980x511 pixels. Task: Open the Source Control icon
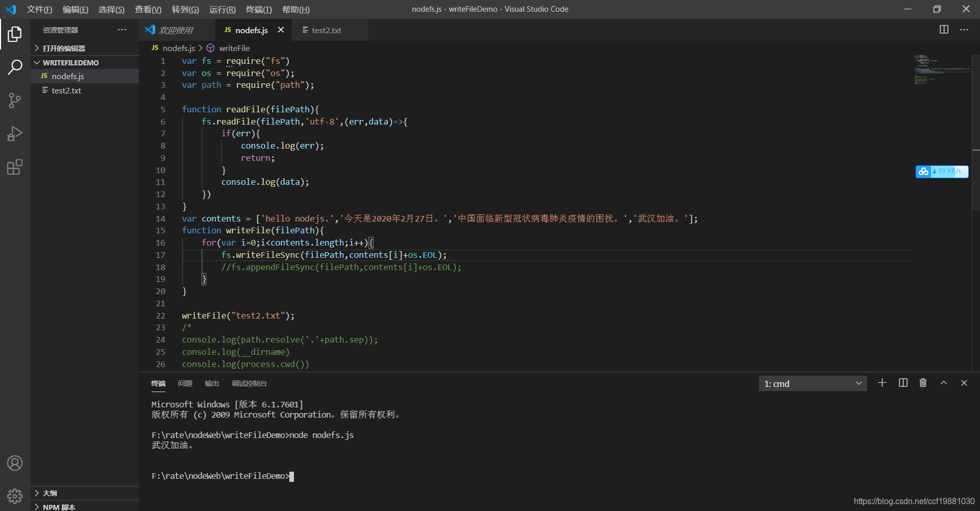pos(15,100)
